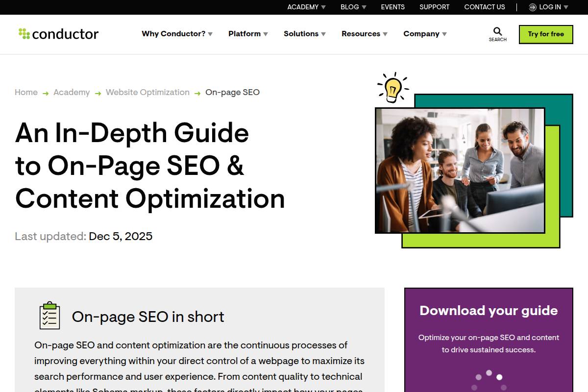588x392 pixels.
Task: Open the Solutions dropdown
Action: 304,34
